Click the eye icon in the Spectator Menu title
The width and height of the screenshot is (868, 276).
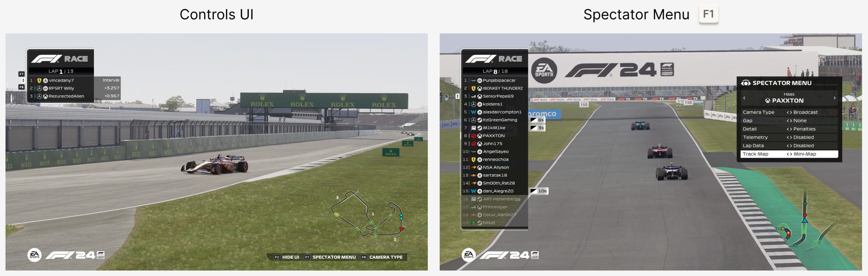pyautogui.click(x=746, y=83)
